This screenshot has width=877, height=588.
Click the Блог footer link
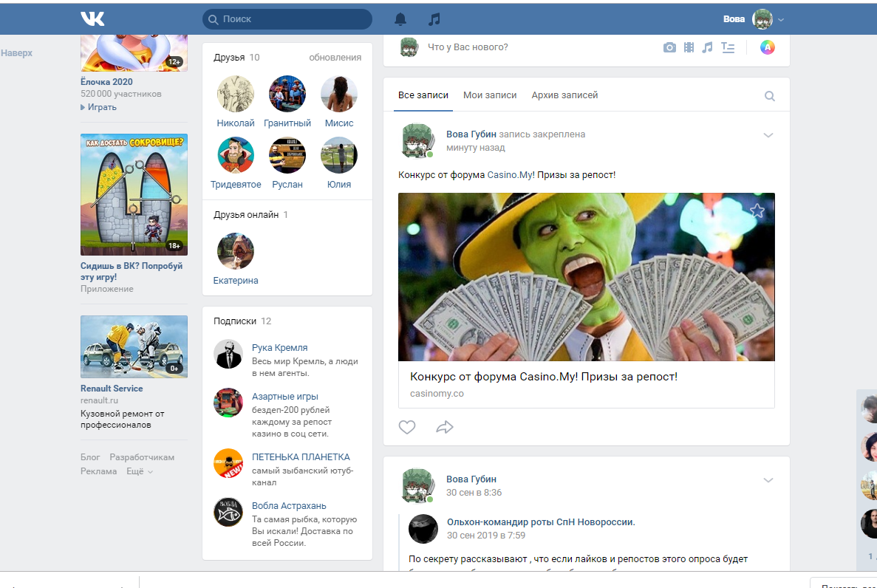90,457
